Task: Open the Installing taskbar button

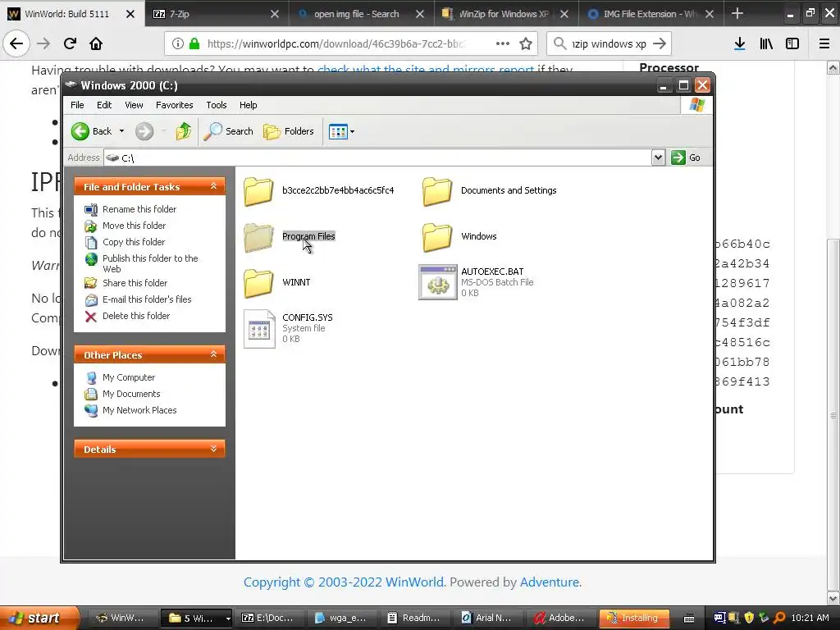Action: [x=634, y=618]
